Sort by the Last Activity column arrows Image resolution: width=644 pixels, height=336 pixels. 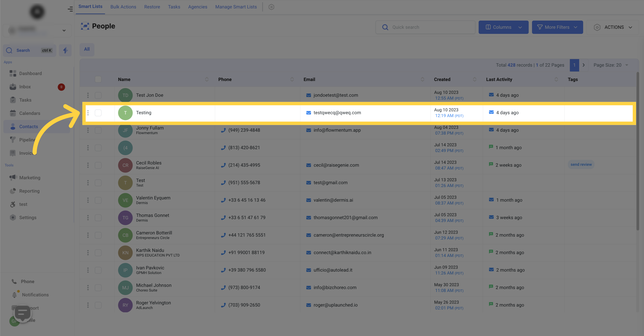click(556, 79)
